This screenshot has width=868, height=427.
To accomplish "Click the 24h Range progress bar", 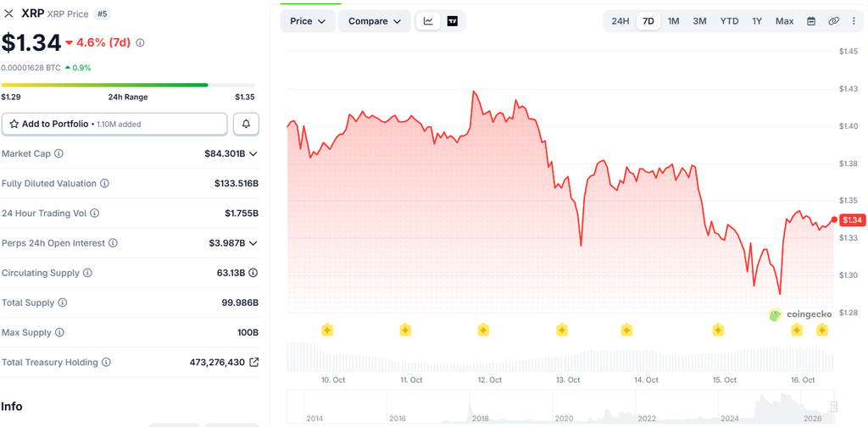I will (129, 86).
